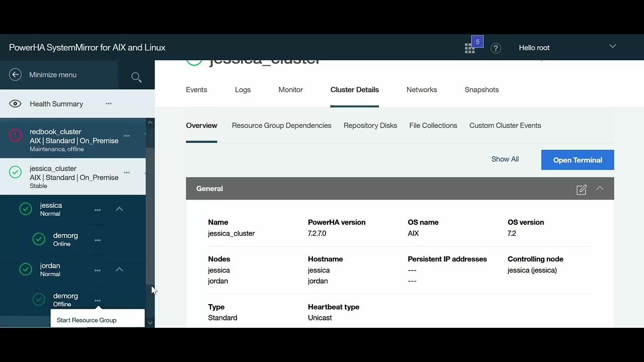Viewport: 644px width, 362px height.
Task: Click the Minimize menu back arrow icon
Action: (15, 74)
